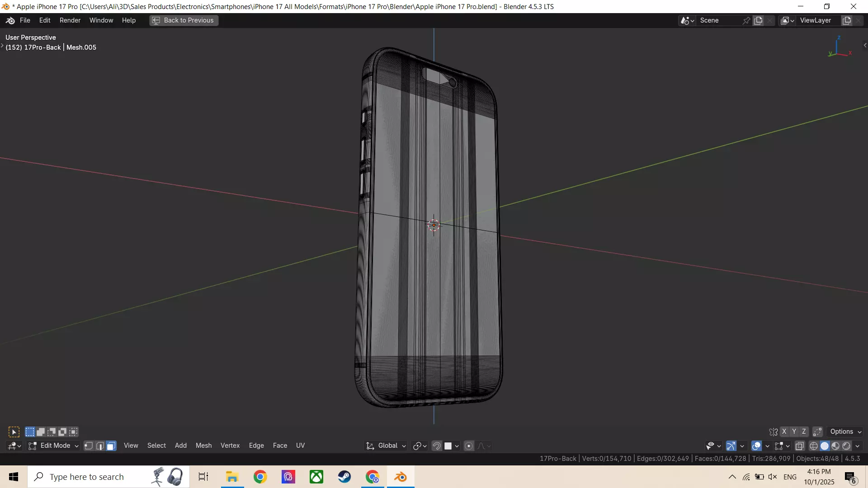The width and height of the screenshot is (868, 488).
Task: Open the File menu
Action: point(25,20)
